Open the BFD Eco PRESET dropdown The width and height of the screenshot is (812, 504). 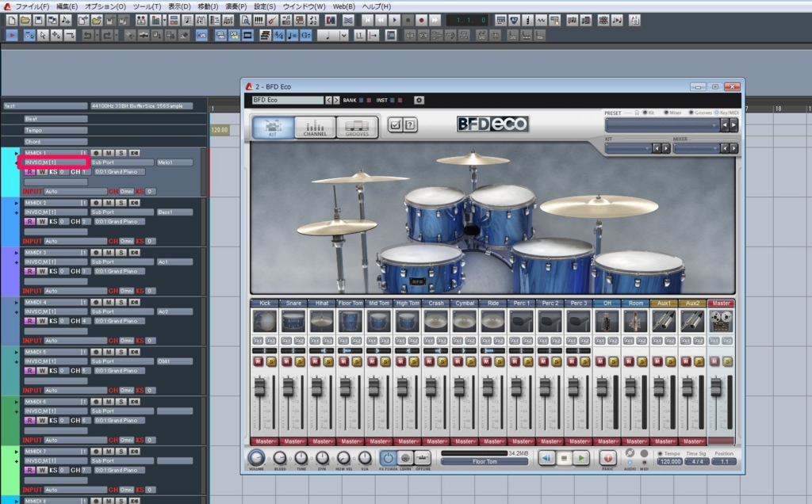tap(662, 125)
